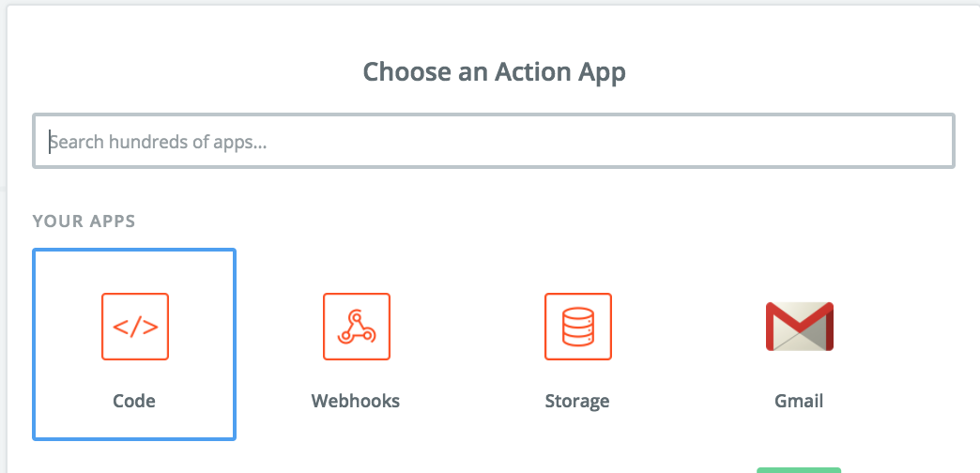Click the stacked cylinder Storage symbol
The width and height of the screenshot is (980, 473).
(x=578, y=327)
